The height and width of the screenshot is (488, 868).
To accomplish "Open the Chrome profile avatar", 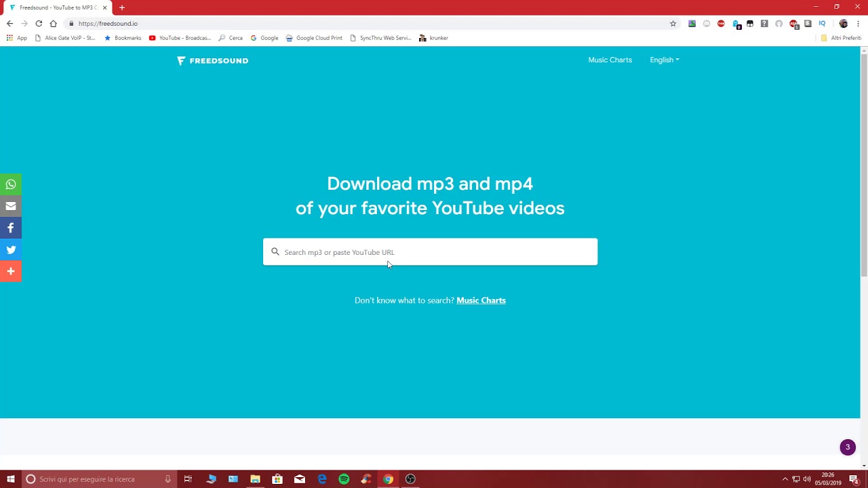I will coord(844,24).
